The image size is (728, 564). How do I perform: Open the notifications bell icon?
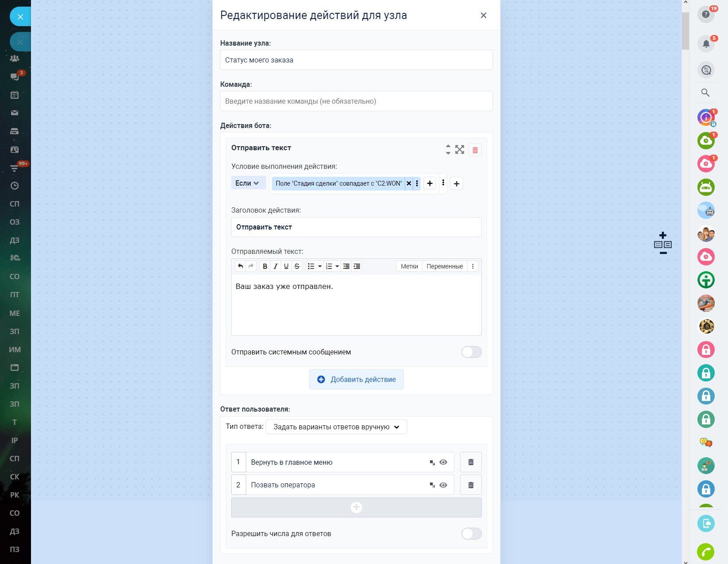tap(706, 43)
